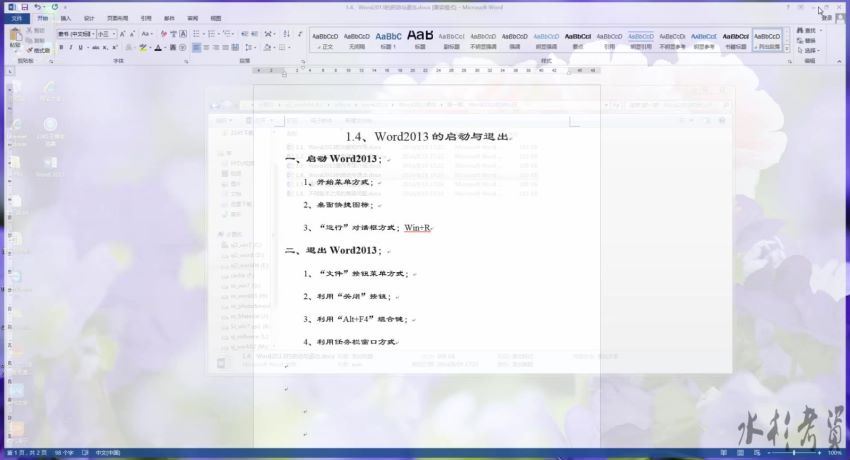This screenshot has height=460, width=850.
Task: Click the Bullets list icon
Action: click(x=196, y=34)
